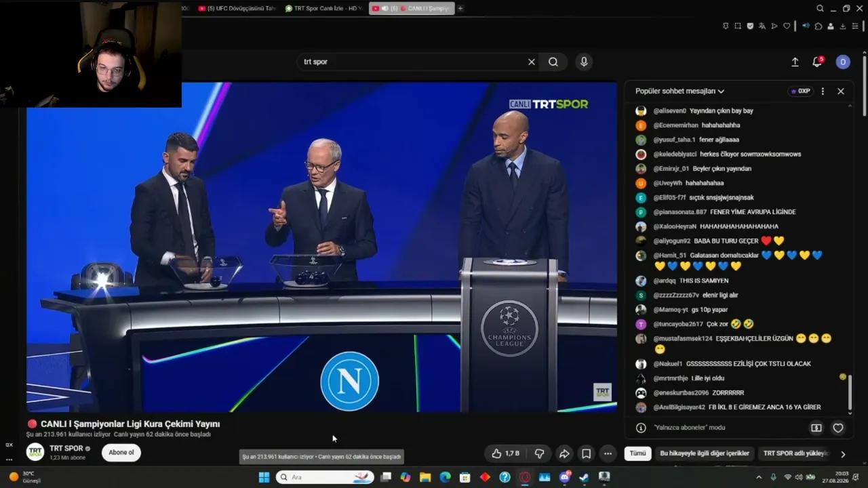This screenshot has width=868, height=488.
Task: Open the ad blocker shield icon
Action: pos(750,26)
